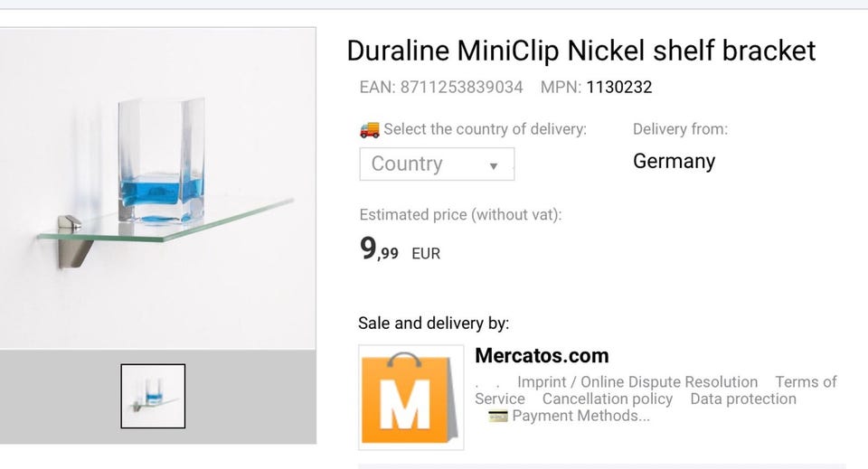
Task: Open the Data protection link
Action: coord(743,399)
